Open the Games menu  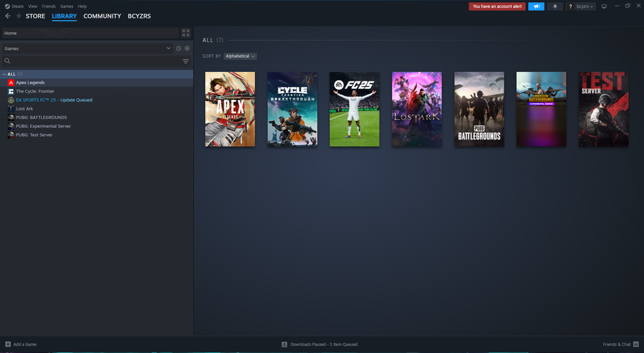click(x=66, y=7)
